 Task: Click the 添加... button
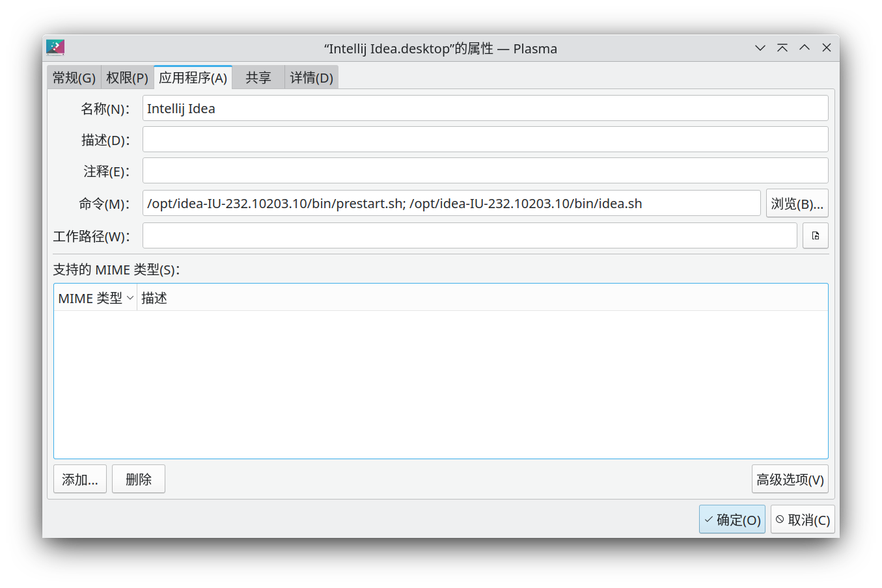[x=79, y=479]
